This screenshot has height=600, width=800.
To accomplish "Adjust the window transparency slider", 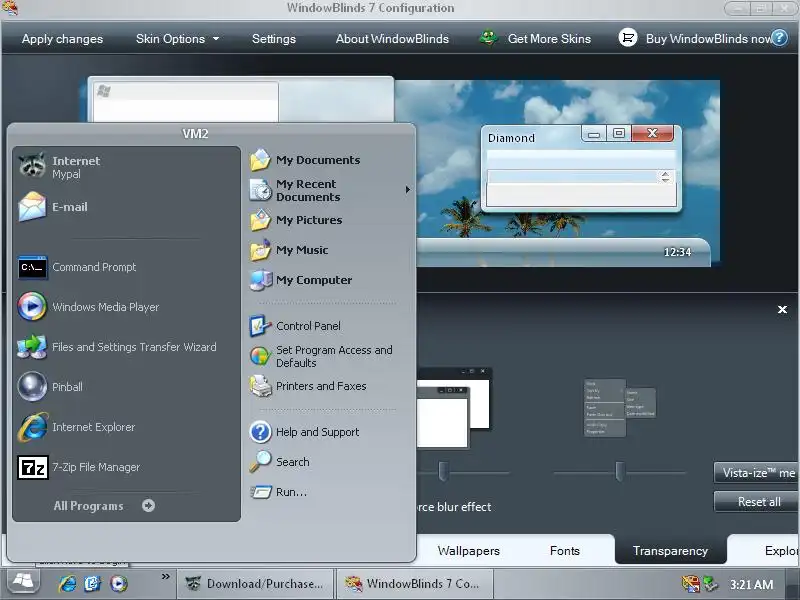I will [443, 471].
